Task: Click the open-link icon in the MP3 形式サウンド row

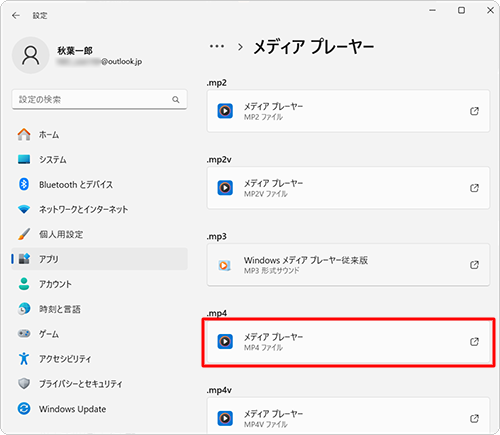Action: pos(474,265)
